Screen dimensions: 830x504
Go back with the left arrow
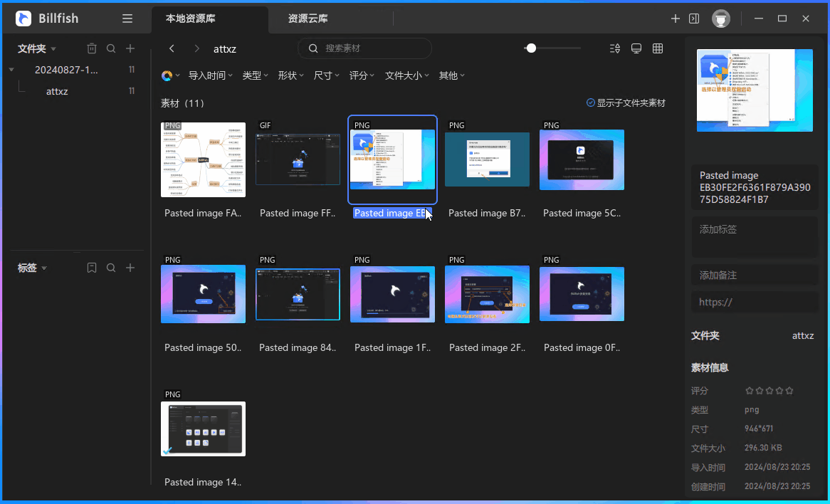[x=172, y=48]
